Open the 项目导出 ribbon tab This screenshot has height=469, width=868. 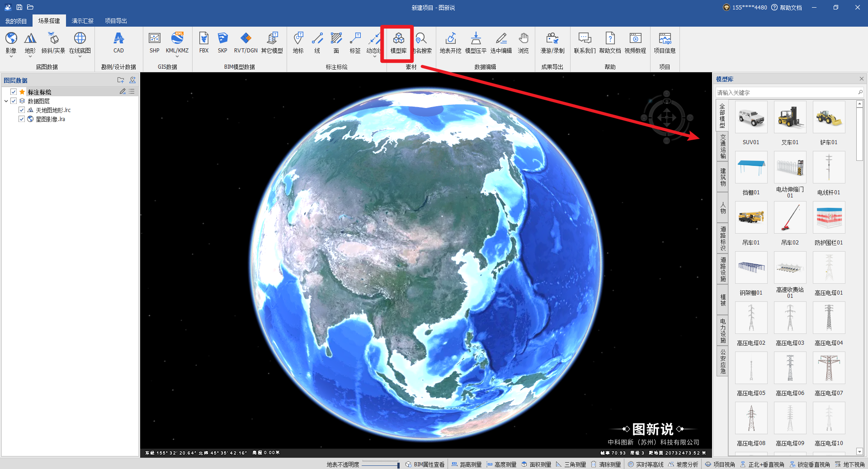pos(116,21)
